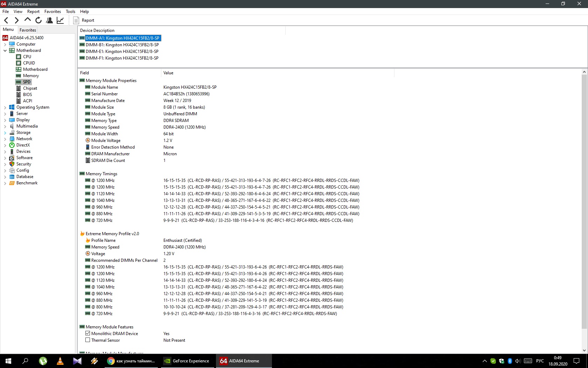588x368 pixels.
Task: Click the Benchmark icon in tree
Action: (12, 183)
